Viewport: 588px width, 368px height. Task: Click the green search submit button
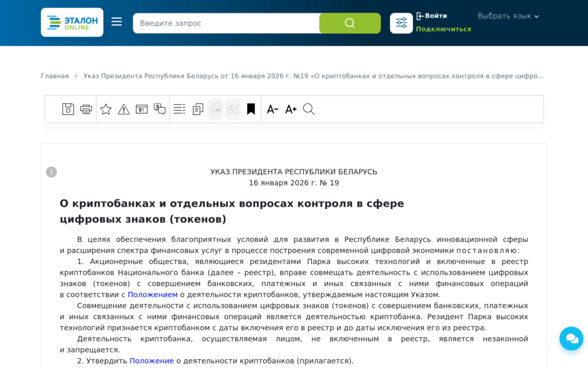pyautogui.click(x=350, y=23)
